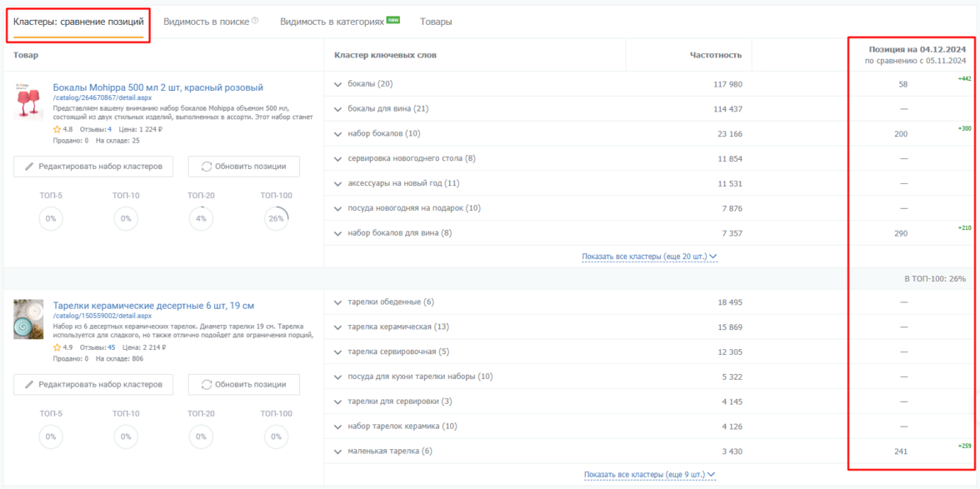Open reviews count 45 for Тарелки керамические

coord(112,348)
